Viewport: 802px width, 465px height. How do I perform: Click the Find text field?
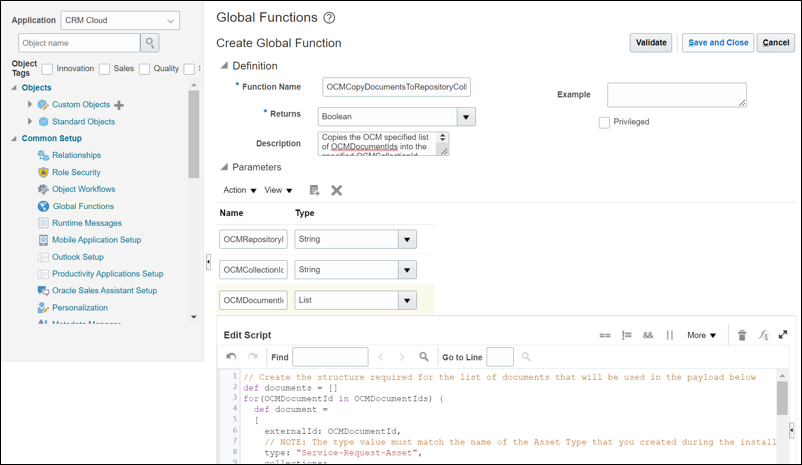pos(330,357)
